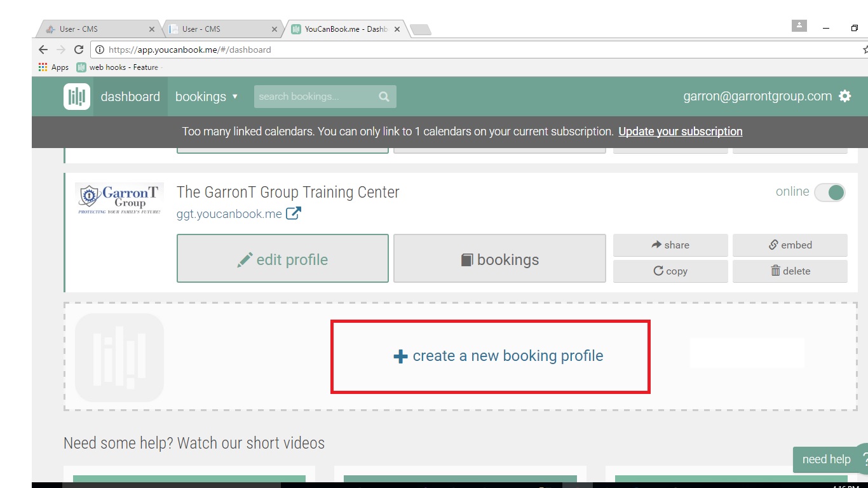Click the YouCanBook.me logo icon

coord(77,97)
